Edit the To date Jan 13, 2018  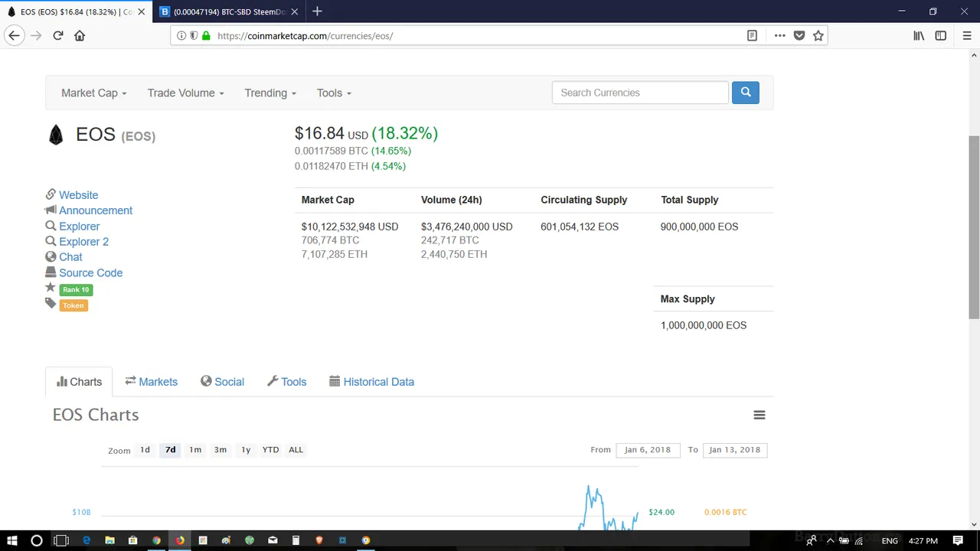[734, 450]
